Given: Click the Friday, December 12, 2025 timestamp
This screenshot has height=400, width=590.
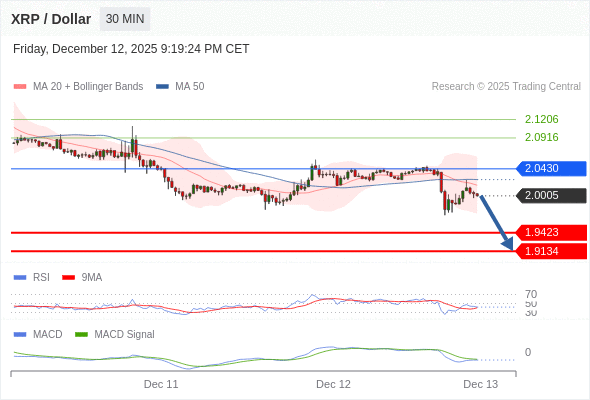Looking at the screenshot, I should (x=131, y=49).
